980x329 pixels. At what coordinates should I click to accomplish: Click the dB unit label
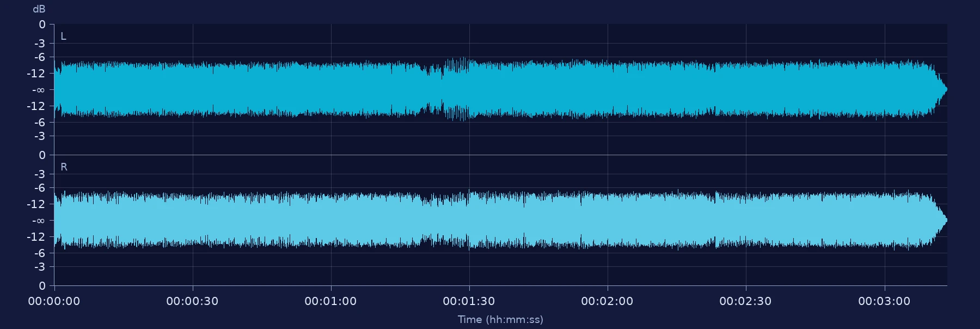point(39,9)
